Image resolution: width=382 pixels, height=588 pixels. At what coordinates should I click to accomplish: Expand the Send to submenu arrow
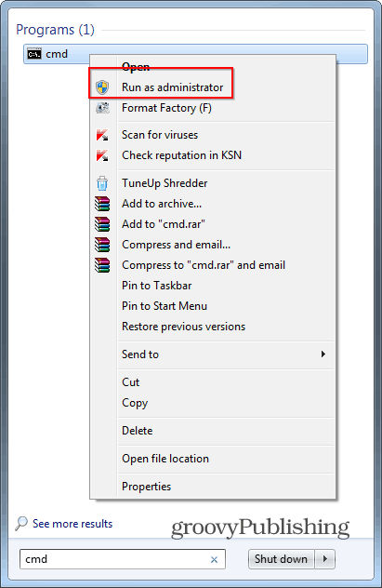(x=323, y=354)
